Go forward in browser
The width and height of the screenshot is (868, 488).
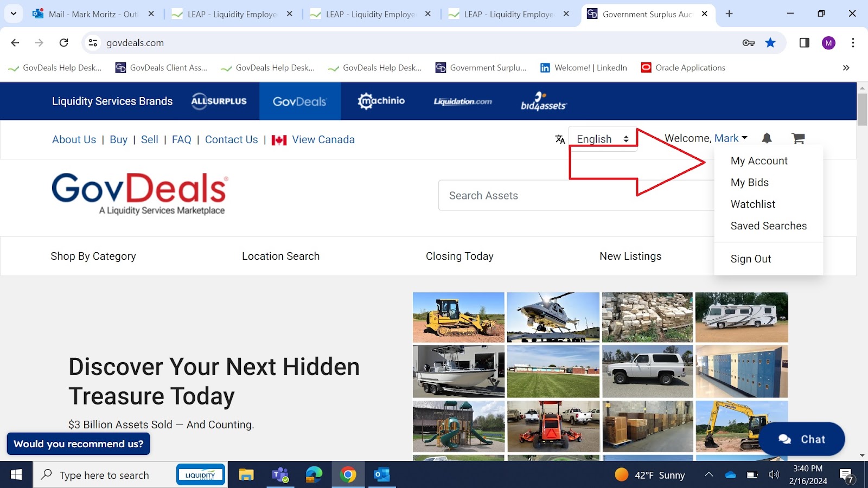pyautogui.click(x=39, y=42)
